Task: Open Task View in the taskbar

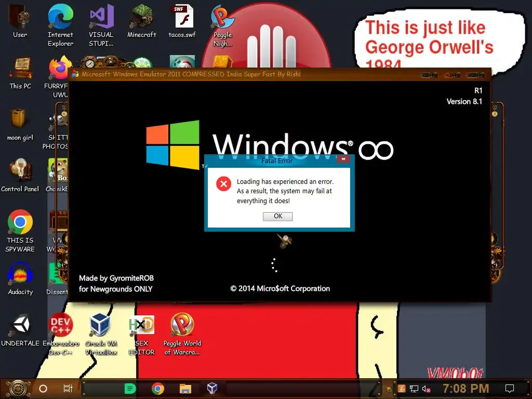Action: pyautogui.click(x=68, y=389)
